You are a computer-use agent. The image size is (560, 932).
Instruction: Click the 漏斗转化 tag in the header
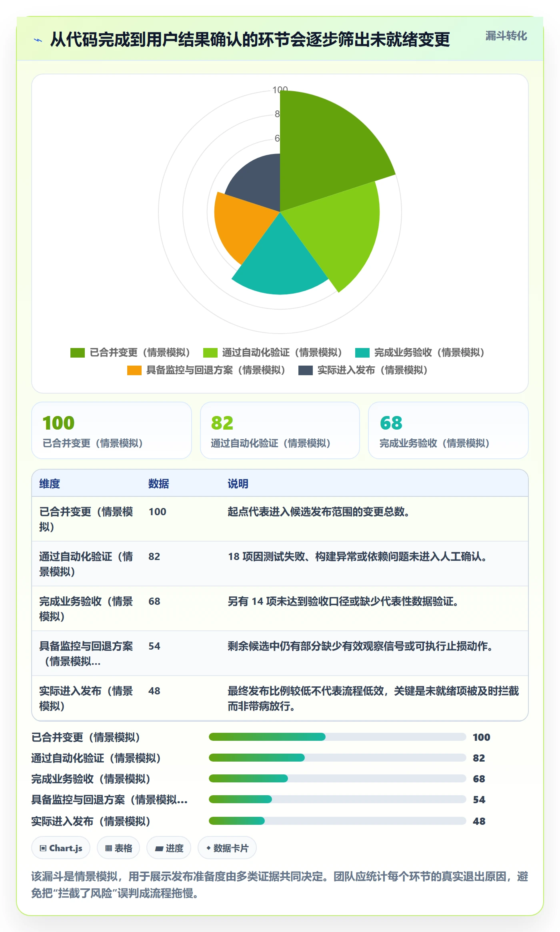pos(506,36)
